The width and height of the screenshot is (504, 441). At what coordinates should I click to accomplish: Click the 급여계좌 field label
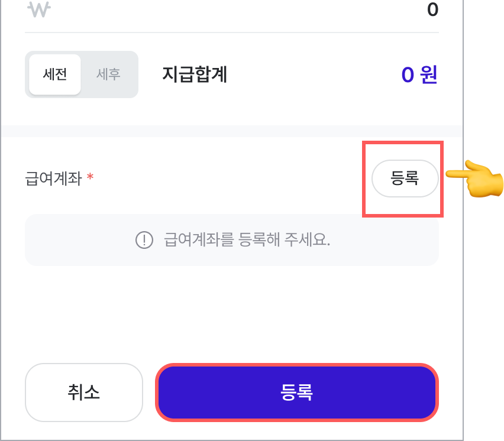point(53,179)
